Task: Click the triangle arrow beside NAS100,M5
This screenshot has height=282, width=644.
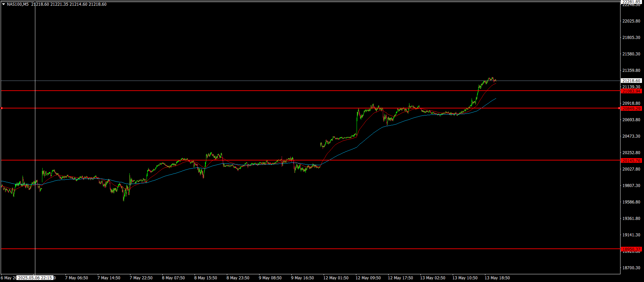Action: (x=4, y=4)
